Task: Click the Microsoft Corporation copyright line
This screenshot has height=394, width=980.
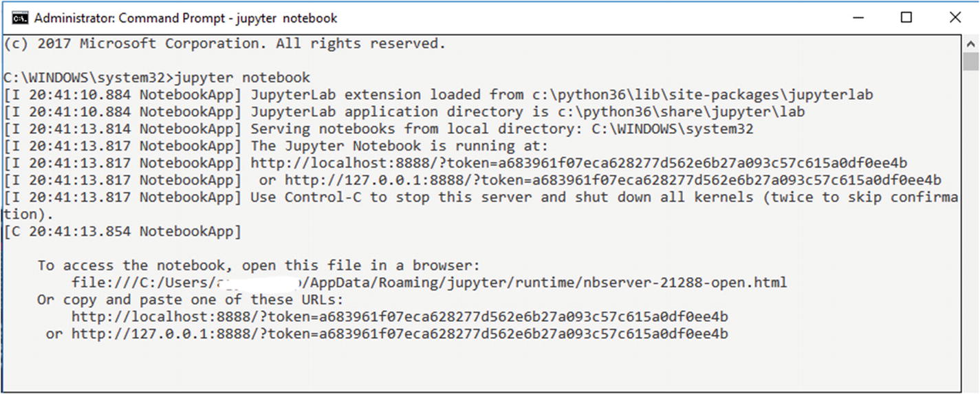Action: [x=225, y=44]
